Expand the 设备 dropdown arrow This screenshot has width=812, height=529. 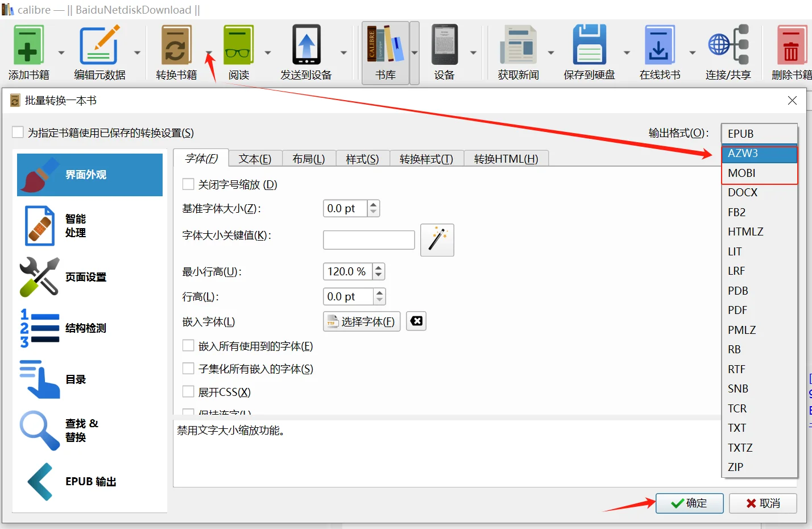click(x=473, y=53)
